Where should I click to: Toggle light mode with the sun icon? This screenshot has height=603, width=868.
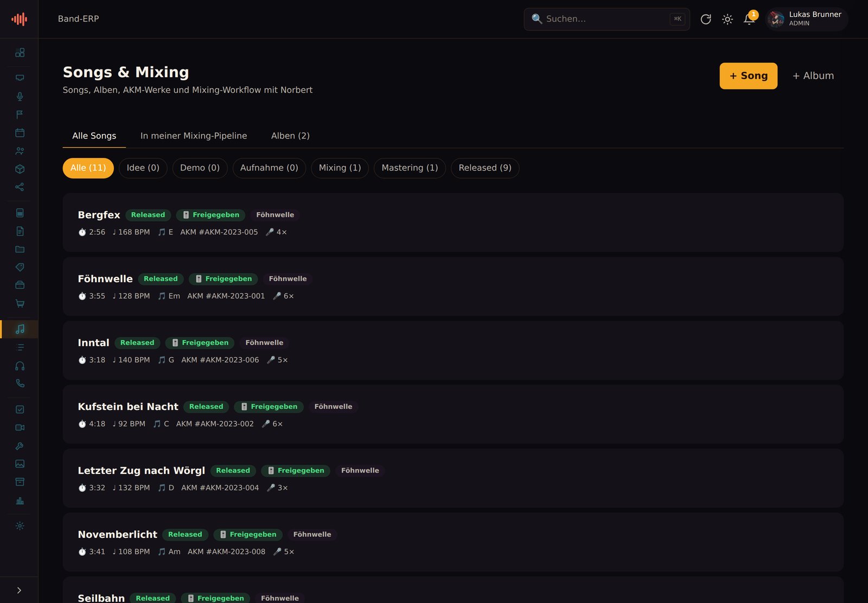point(727,19)
